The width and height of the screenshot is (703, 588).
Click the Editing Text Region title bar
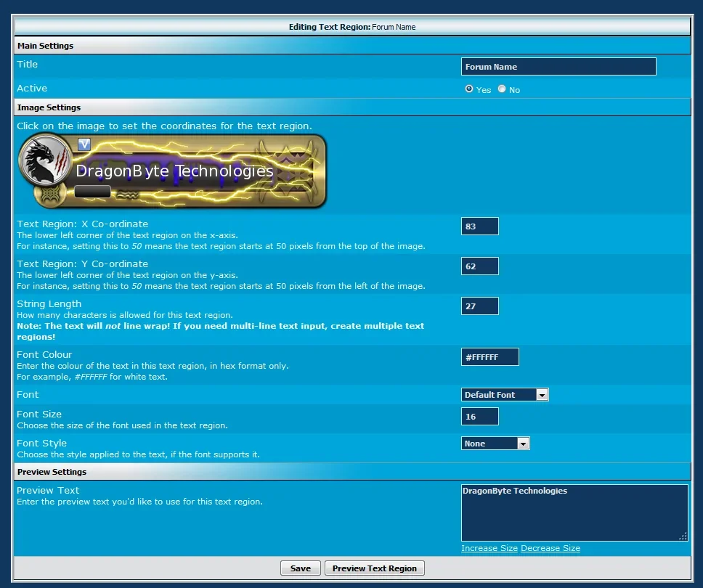point(352,27)
